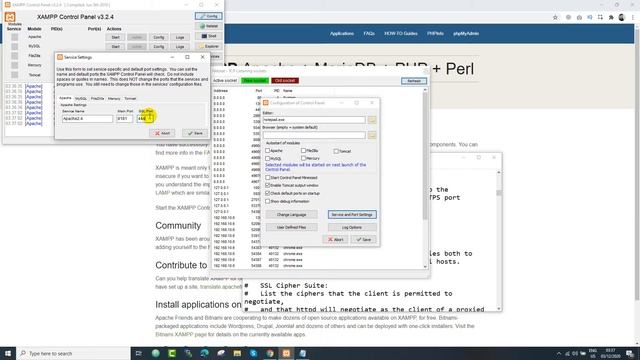Open Config for the MySQL row

coord(158,47)
